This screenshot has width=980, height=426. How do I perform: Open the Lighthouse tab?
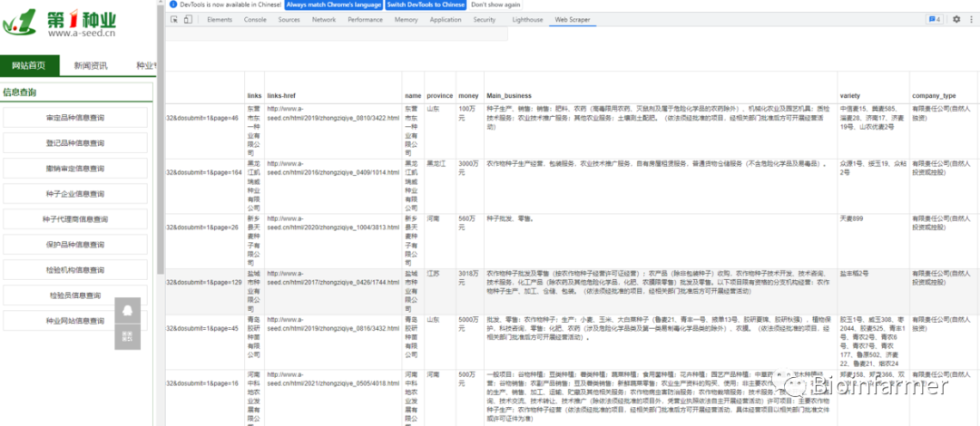coord(527,19)
